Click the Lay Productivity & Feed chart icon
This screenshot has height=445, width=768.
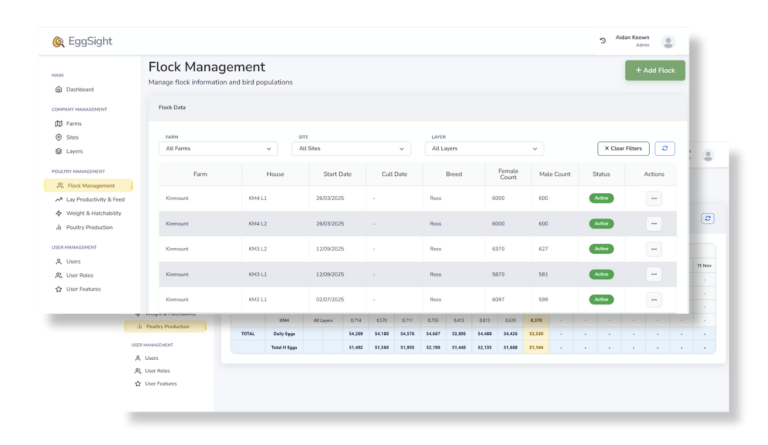click(59, 199)
